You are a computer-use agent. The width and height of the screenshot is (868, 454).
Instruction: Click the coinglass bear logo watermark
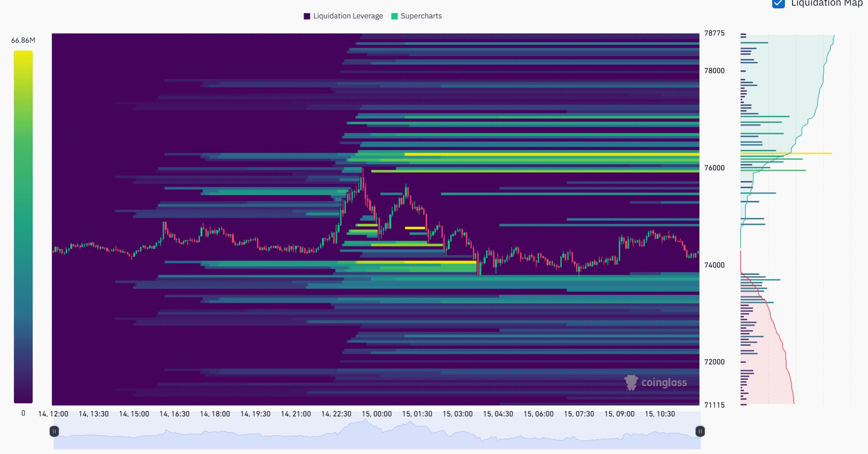pyautogui.click(x=632, y=382)
